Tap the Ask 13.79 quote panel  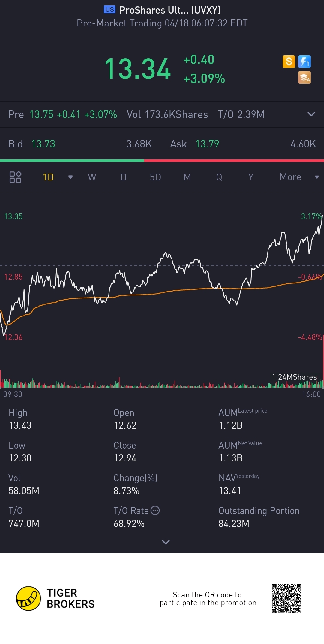pyautogui.click(x=242, y=144)
